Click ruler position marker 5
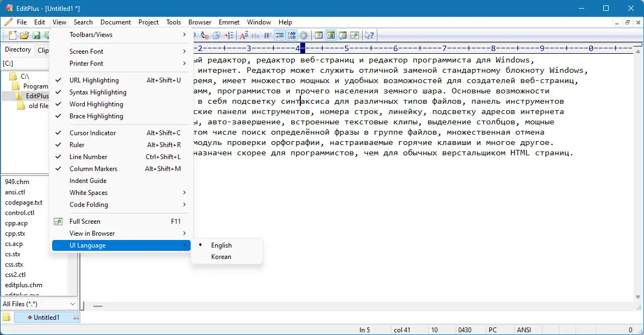The width and height of the screenshot is (644, 335). (x=346, y=48)
